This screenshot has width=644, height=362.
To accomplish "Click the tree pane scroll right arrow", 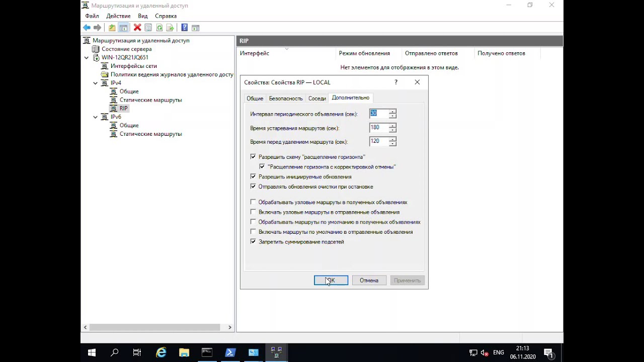I will [x=230, y=327].
